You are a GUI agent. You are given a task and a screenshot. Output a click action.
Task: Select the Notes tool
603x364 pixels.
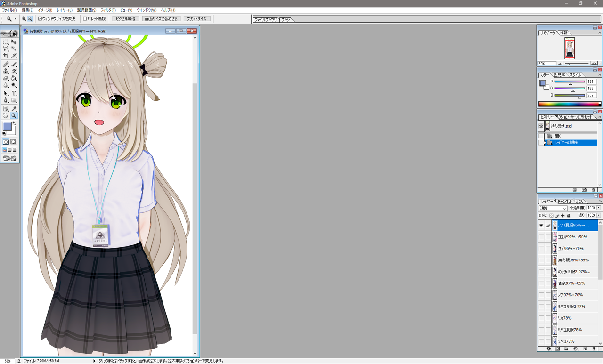[6, 109]
